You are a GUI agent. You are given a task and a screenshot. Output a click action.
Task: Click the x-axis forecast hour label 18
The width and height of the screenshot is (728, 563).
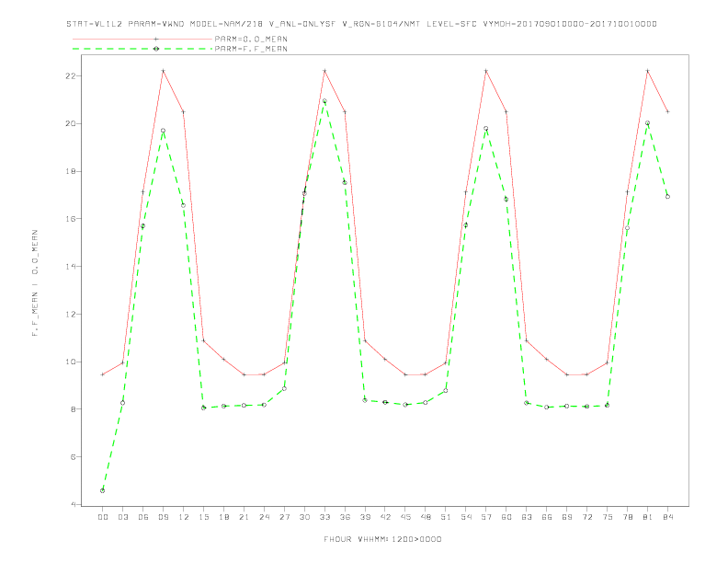(x=223, y=517)
